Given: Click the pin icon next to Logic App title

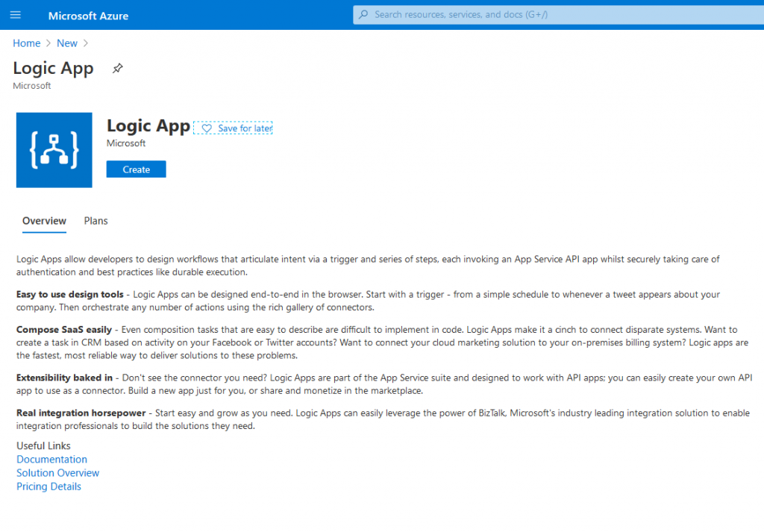Looking at the screenshot, I should point(117,68).
